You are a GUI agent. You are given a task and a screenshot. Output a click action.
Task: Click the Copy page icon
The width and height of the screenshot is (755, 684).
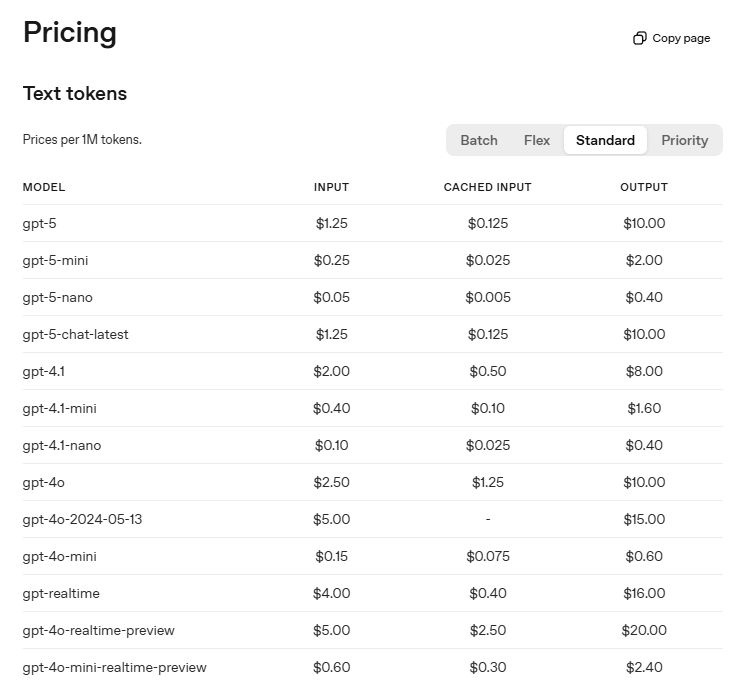640,38
